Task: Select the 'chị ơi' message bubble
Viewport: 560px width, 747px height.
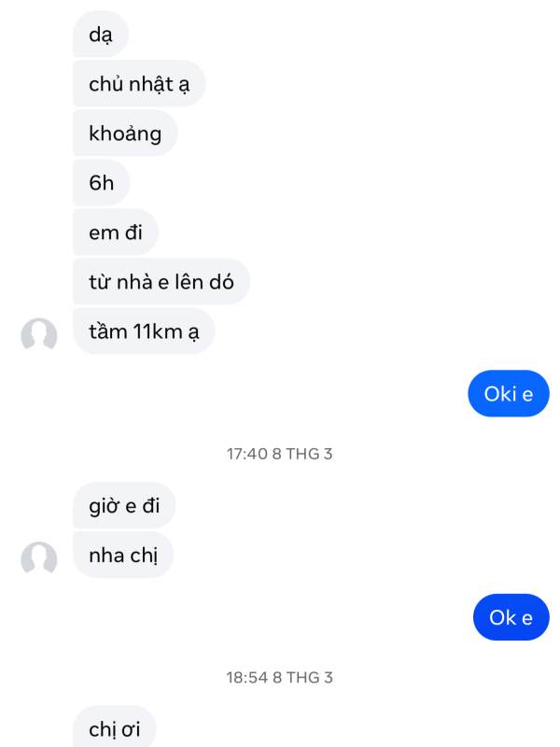Action: tap(114, 728)
